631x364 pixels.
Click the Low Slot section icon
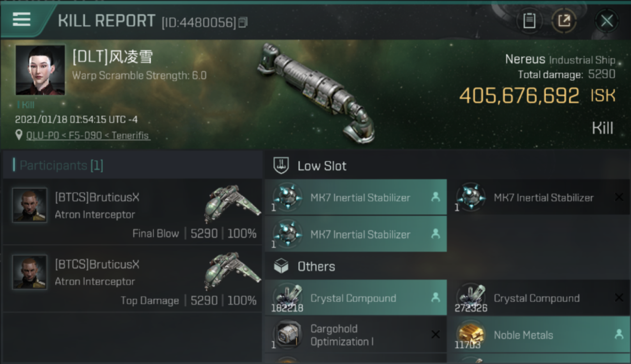point(282,165)
